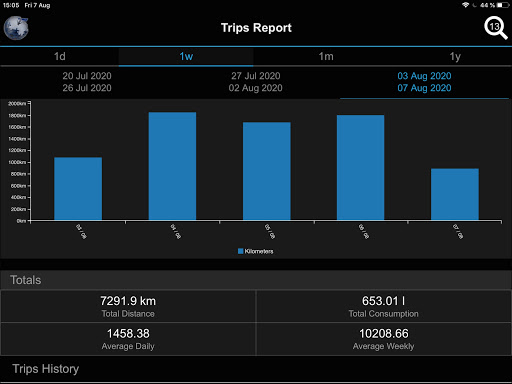Switch to the 1m period tab
The height and width of the screenshot is (384, 512).
coord(326,56)
